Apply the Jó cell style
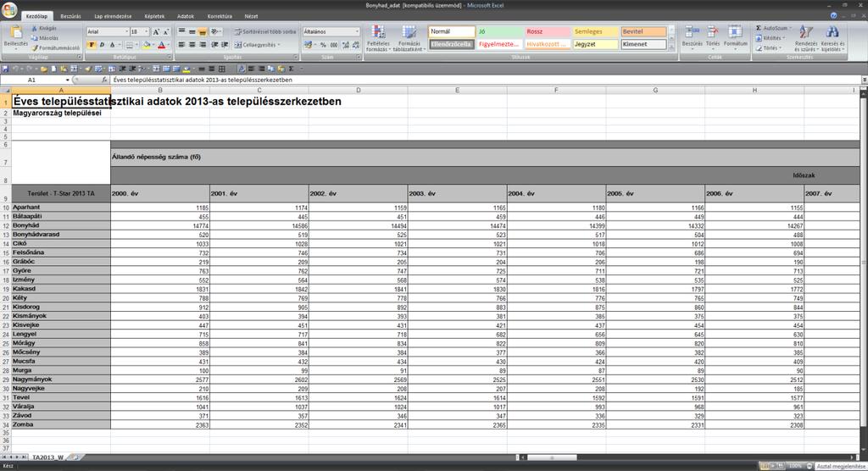Viewport: 868px width, 471px height. coord(500,31)
